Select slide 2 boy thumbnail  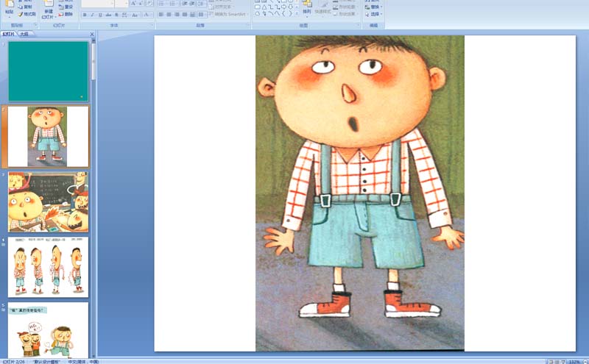coord(48,137)
